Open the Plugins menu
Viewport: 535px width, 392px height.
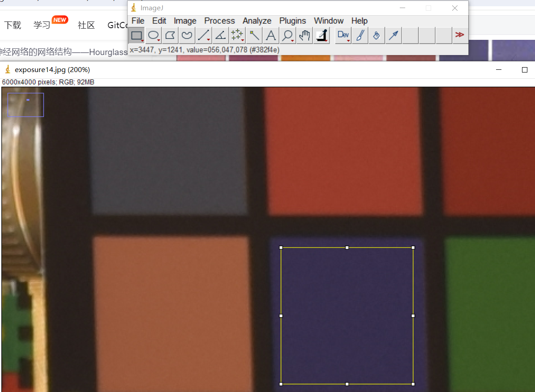292,21
